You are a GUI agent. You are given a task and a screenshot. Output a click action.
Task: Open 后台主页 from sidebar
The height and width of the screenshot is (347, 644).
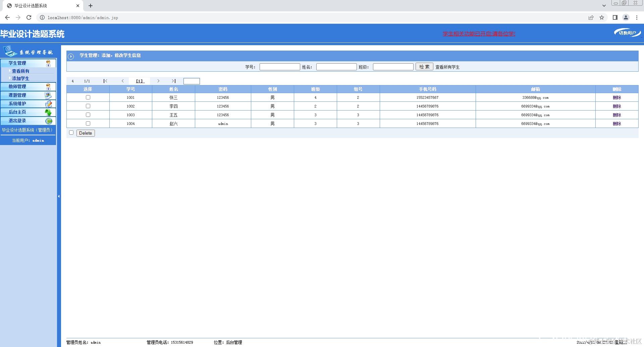click(x=28, y=112)
